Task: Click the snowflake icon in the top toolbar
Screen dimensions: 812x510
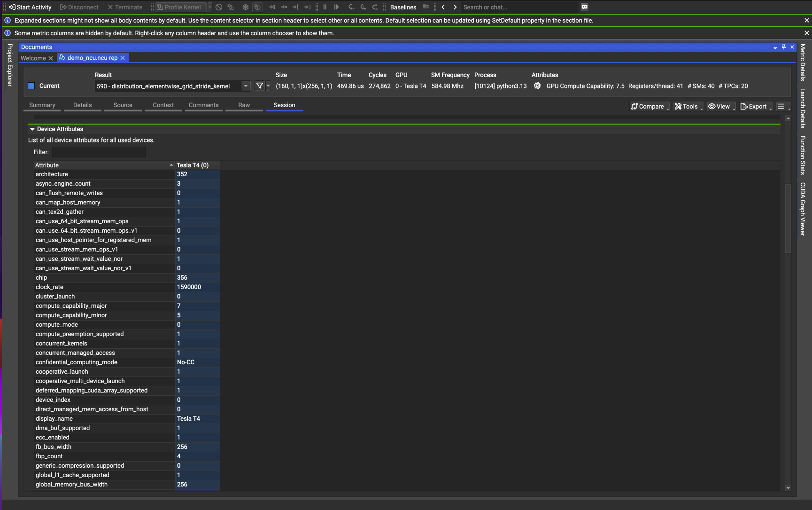Action: click(245, 7)
